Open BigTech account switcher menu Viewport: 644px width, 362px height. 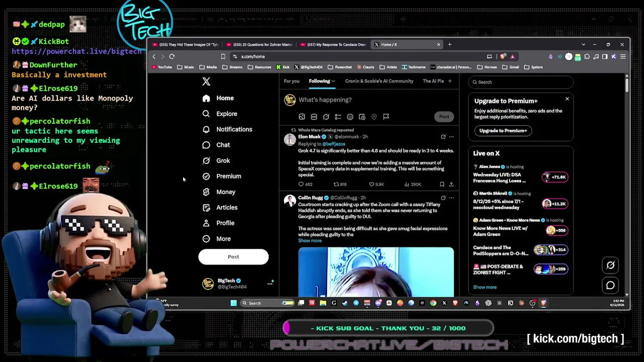point(237,284)
